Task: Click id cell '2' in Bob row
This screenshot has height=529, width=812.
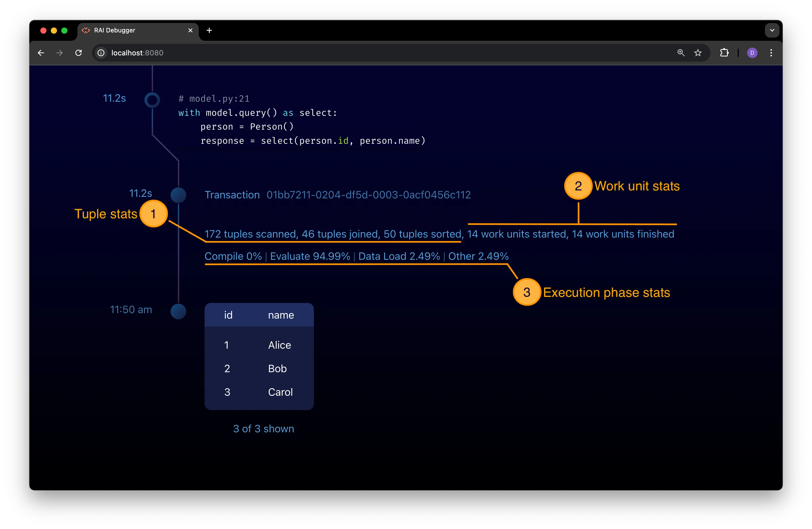Action: click(227, 369)
